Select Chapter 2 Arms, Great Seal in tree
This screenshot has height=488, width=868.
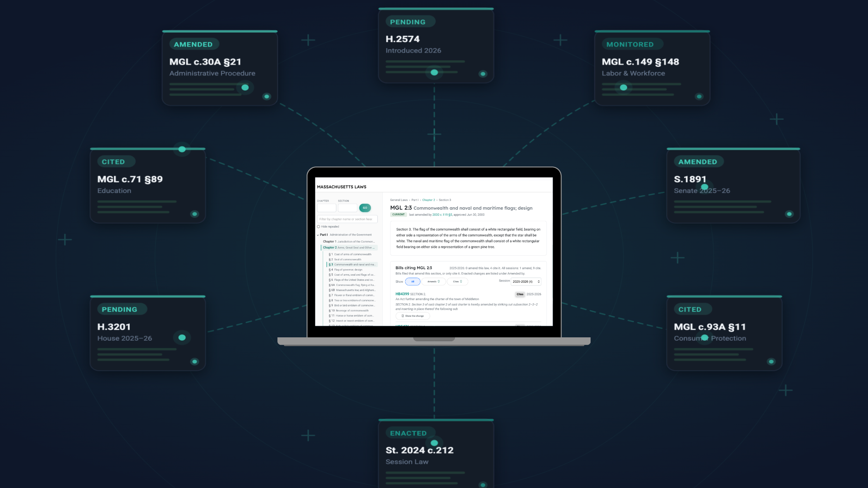(349, 247)
